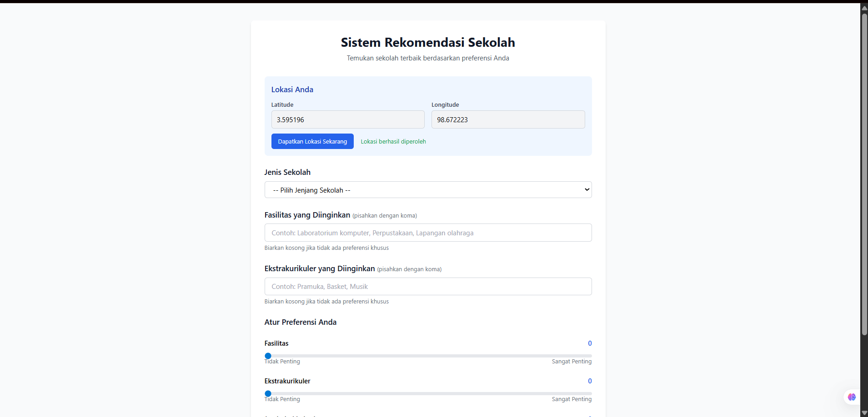Screen dimensions: 868x417
Task: Click the brain extension icon at bottom right
Action: 852,397
